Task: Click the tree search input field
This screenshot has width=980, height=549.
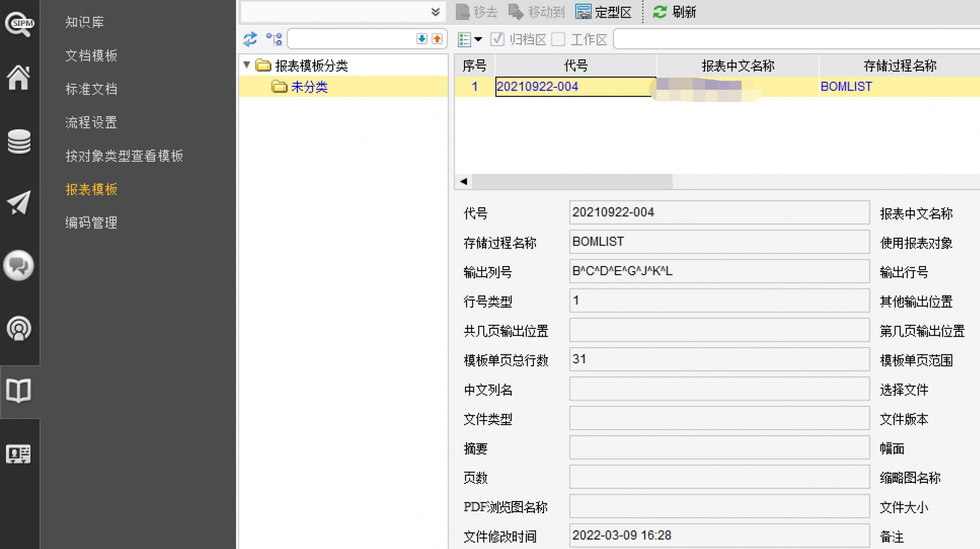Action: [351, 39]
